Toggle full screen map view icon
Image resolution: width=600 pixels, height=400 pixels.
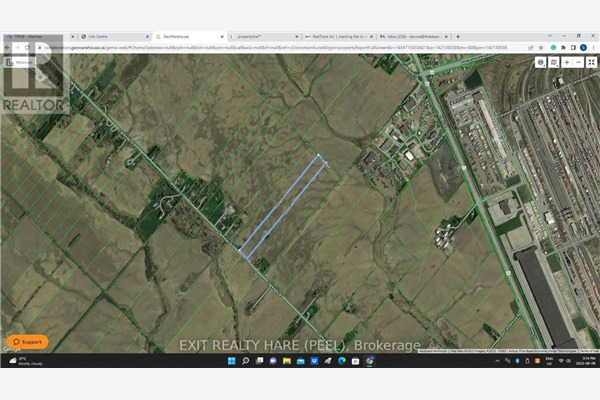pos(592,62)
